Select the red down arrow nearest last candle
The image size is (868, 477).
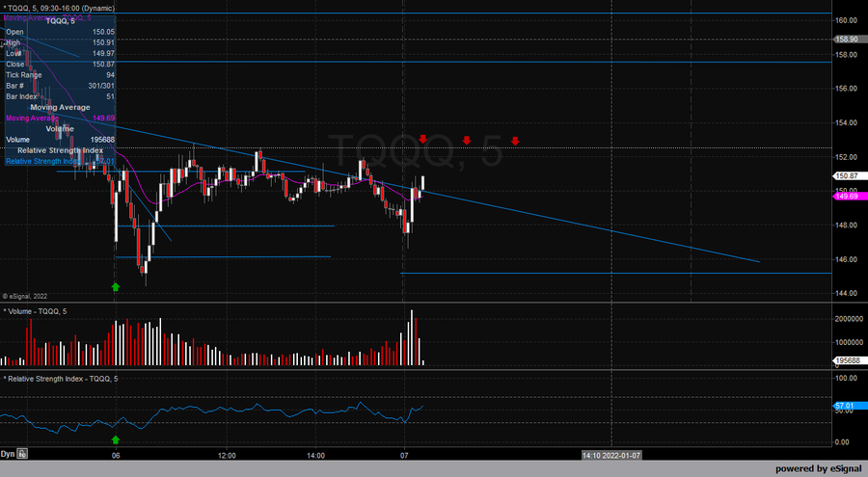tap(423, 140)
